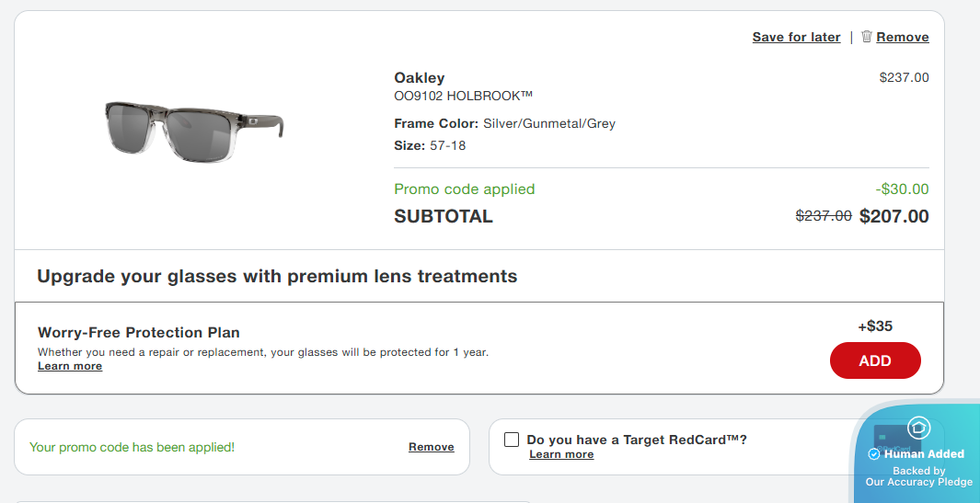
Task: Click the Do you have a Target RedCard label
Action: tap(637, 440)
